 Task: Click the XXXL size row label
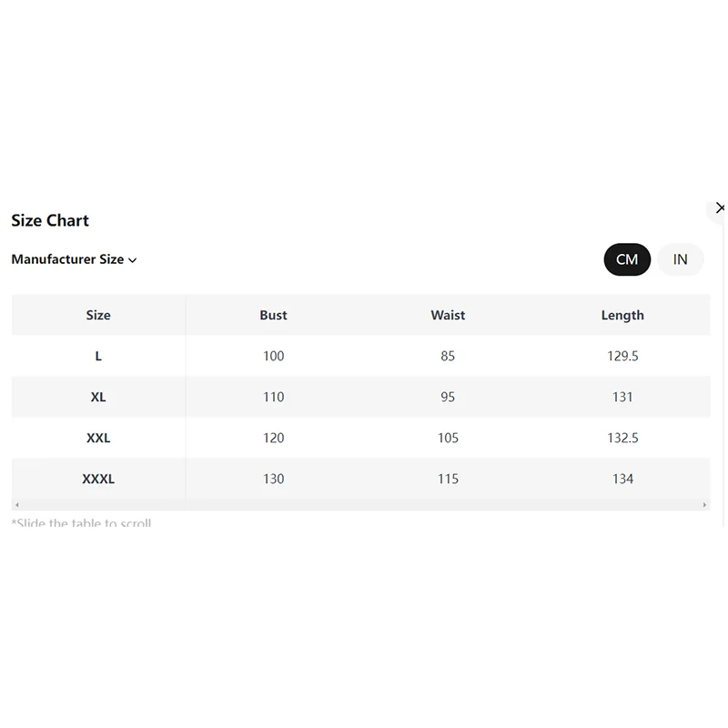[x=98, y=479]
